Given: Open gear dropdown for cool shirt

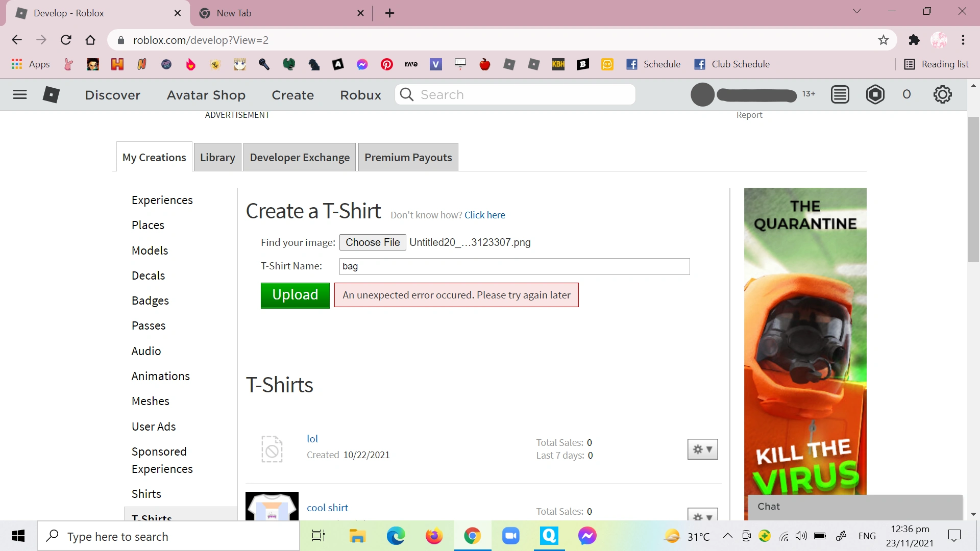Looking at the screenshot, I should (703, 514).
